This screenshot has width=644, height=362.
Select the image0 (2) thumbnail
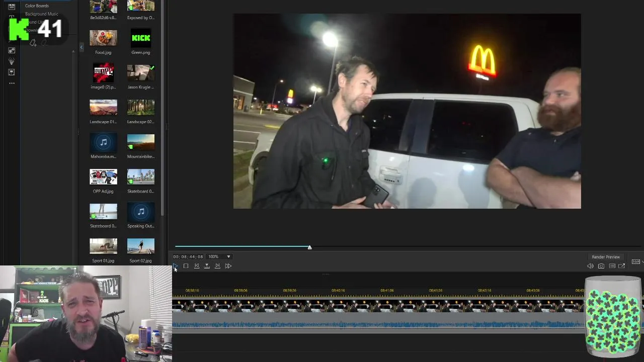pos(103,73)
